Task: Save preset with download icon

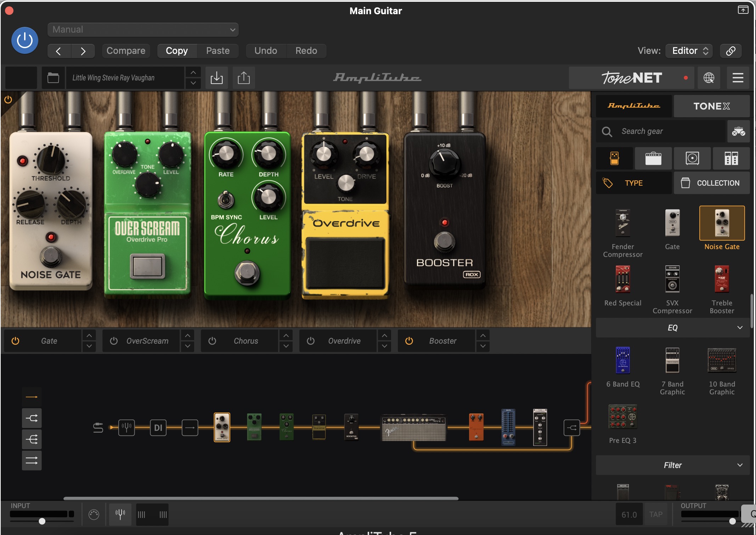Action: [x=216, y=78]
